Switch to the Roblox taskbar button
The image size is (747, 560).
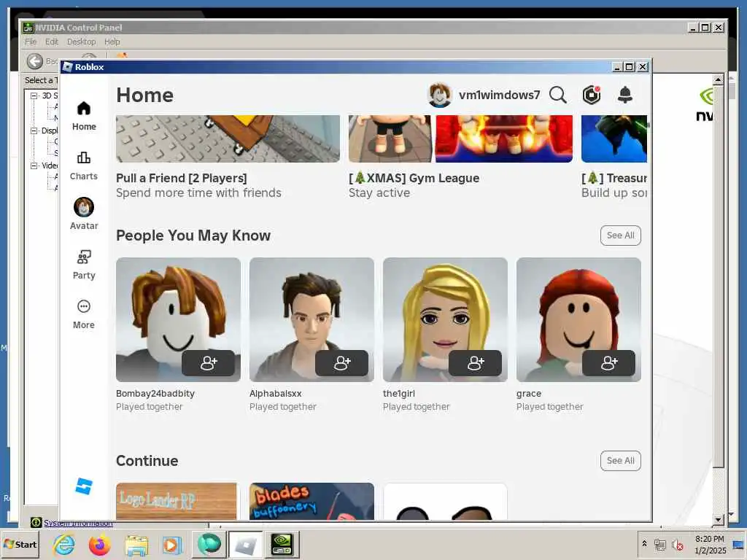(x=245, y=544)
